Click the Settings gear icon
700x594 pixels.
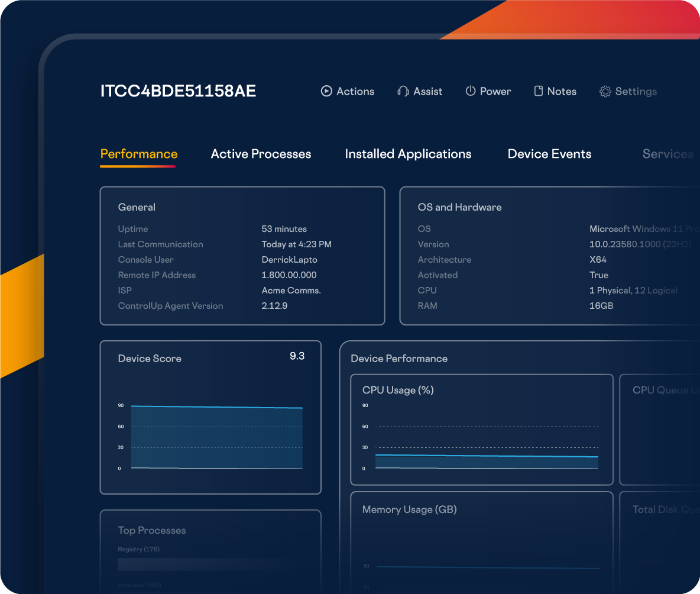605,92
